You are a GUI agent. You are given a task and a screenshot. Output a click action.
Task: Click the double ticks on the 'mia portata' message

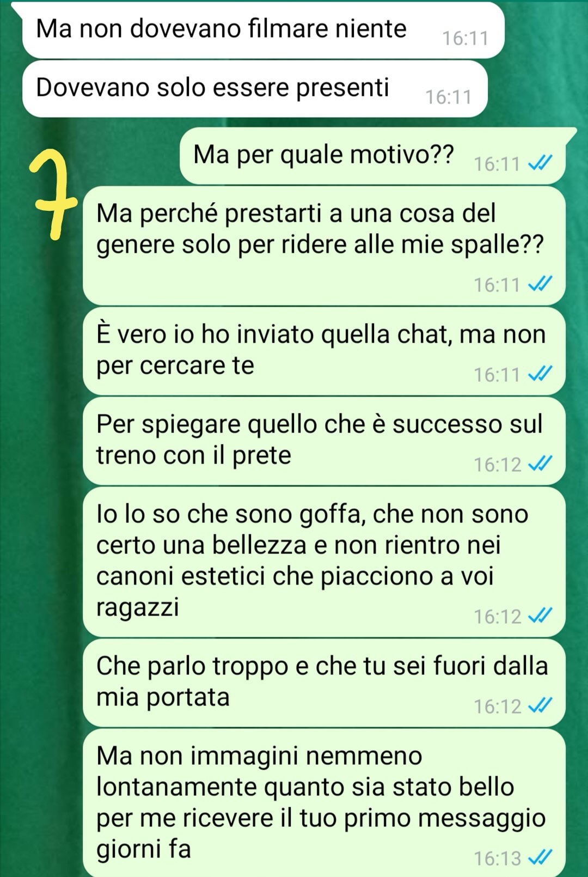541,706
